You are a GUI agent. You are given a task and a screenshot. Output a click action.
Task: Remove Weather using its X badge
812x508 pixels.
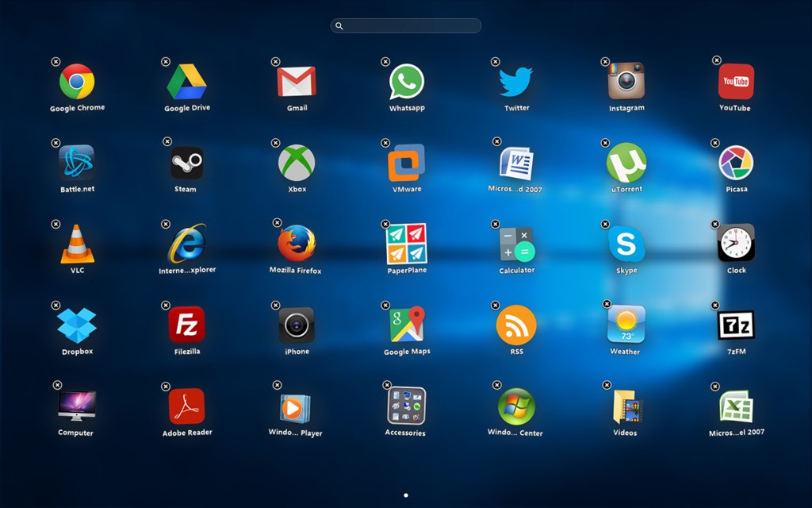pyautogui.click(x=607, y=304)
